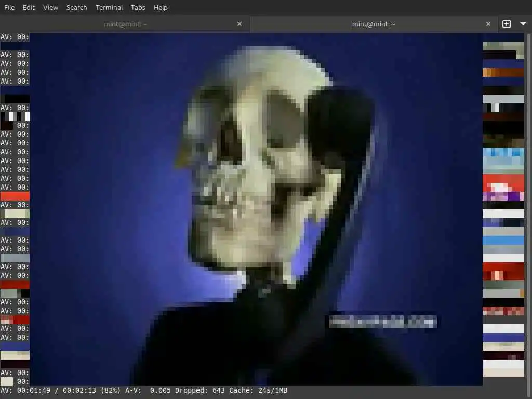
Task: Open the Terminal menu
Action: (109, 7)
